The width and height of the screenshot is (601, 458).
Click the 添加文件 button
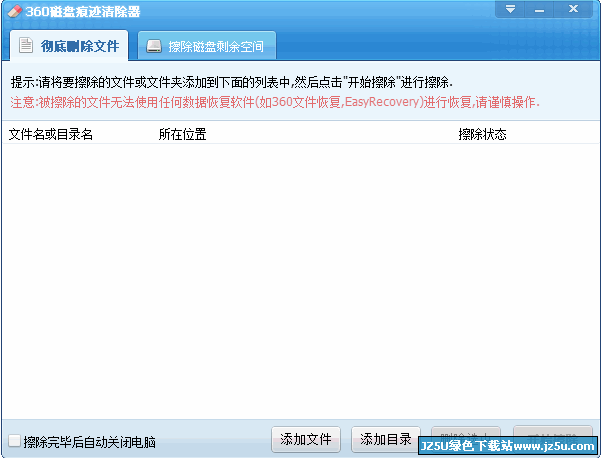305,439
